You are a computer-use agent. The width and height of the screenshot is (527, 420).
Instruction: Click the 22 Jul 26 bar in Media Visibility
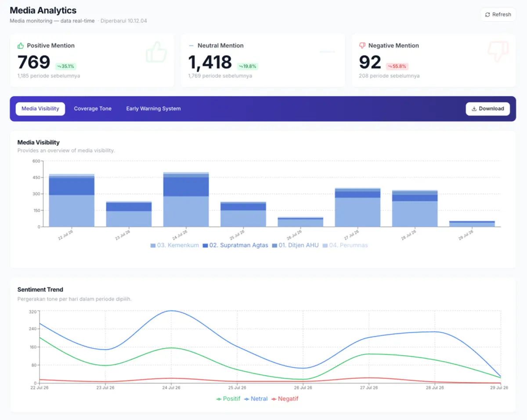[72, 200]
